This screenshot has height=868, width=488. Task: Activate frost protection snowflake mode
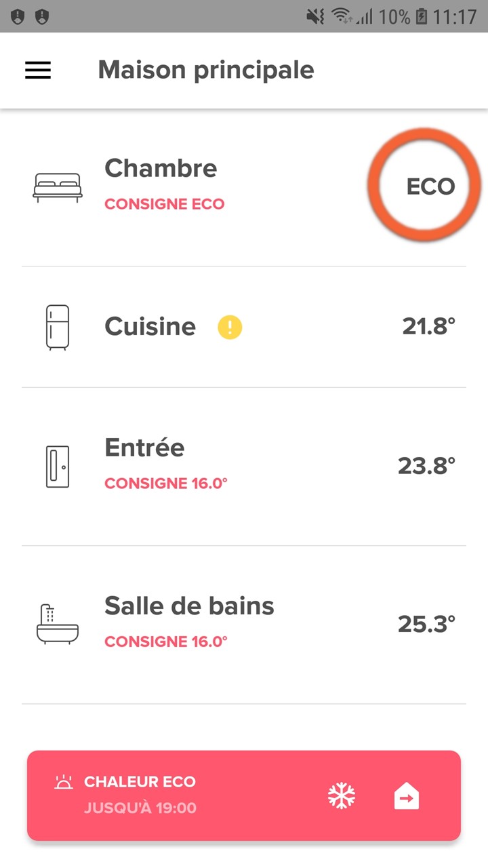(x=342, y=796)
